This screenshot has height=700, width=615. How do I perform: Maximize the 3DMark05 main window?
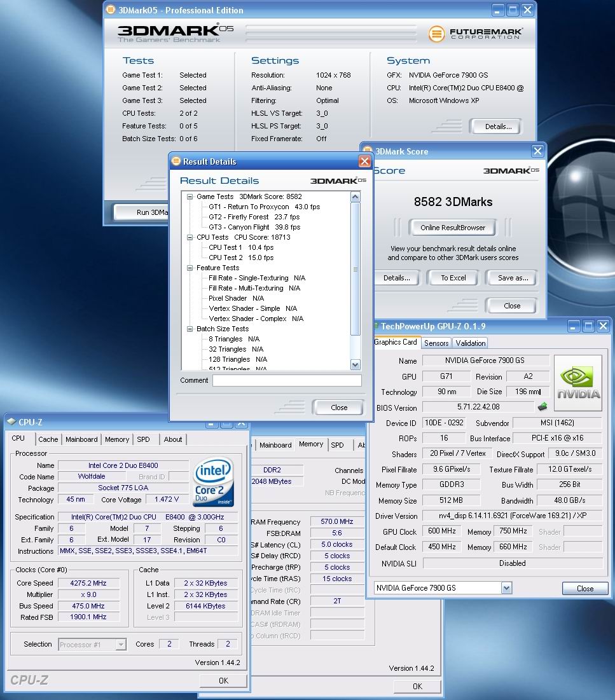(513, 10)
